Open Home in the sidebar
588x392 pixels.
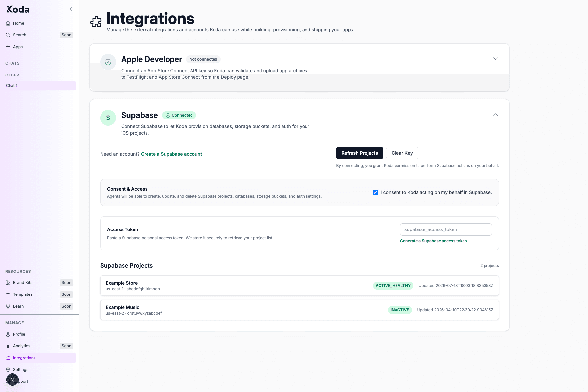39,23
